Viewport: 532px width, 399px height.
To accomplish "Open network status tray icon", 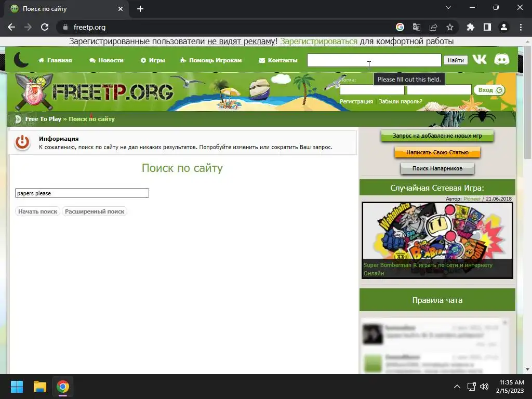I will pyautogui.click(x=472, y=387).
